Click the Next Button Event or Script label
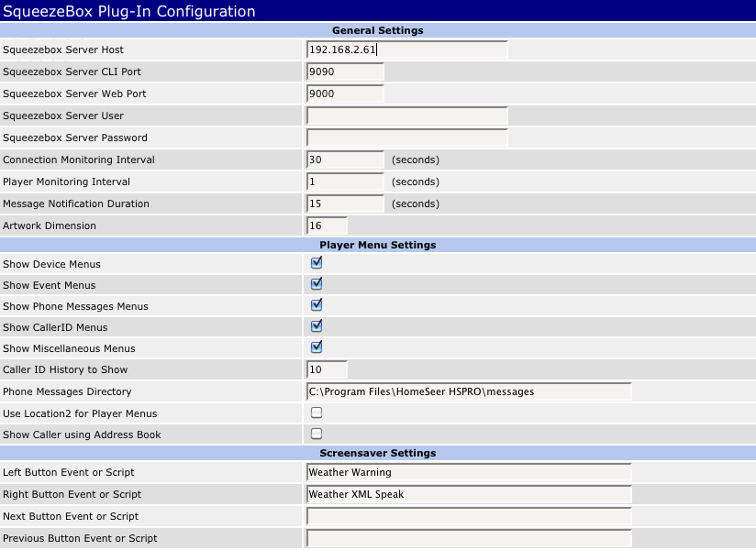Image resolution: width=756 pixels, height=550 pixels. (x=71, y=516)
